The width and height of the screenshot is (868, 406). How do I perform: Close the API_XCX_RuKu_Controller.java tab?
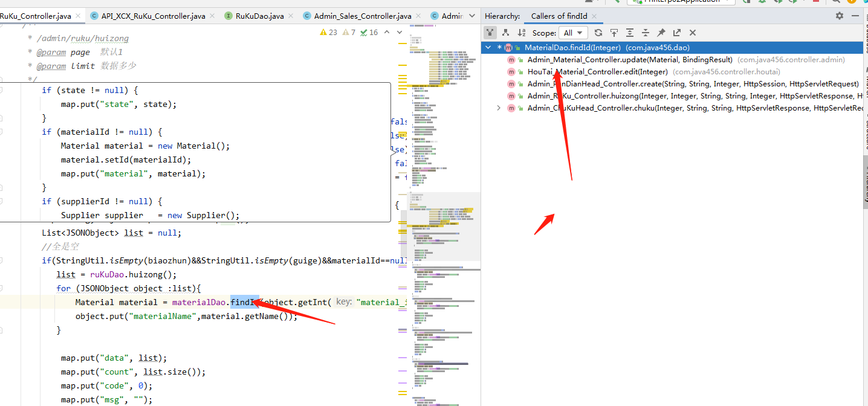tap(211, 16)
